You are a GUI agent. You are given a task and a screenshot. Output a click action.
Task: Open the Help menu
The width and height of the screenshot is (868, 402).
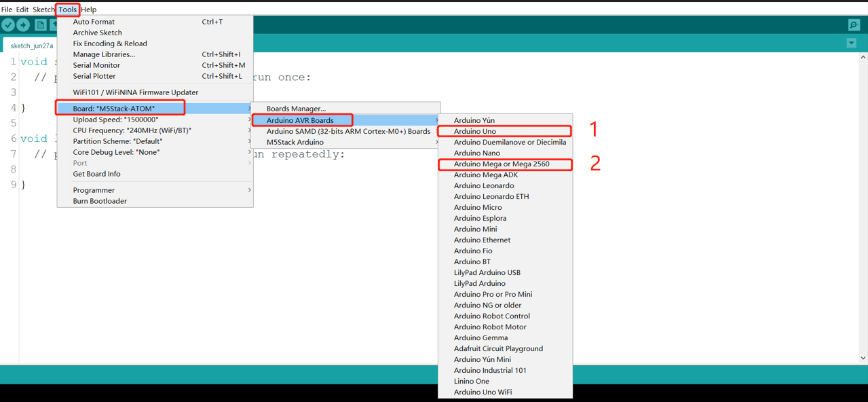(89, 10)
